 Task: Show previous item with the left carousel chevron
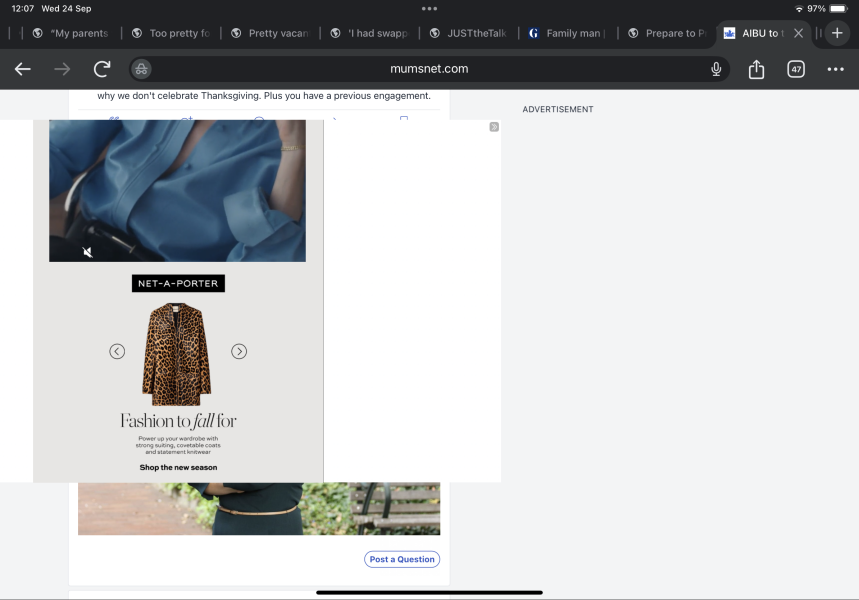click(x=117, y=351)
